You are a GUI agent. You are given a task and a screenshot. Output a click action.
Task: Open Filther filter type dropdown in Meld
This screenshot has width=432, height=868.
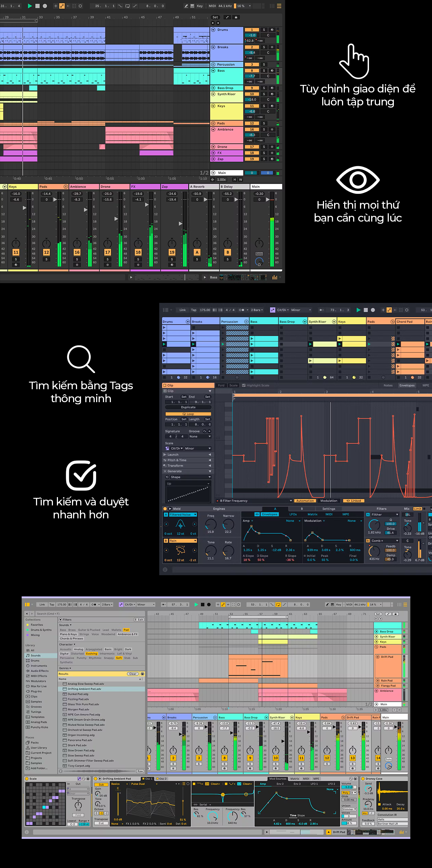pos(384,515)
